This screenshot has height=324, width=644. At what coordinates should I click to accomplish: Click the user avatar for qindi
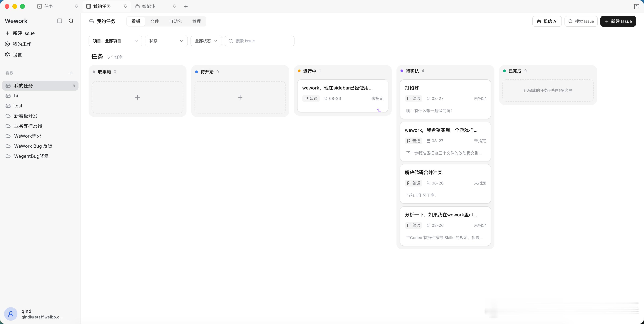click(x=11, y=314)
